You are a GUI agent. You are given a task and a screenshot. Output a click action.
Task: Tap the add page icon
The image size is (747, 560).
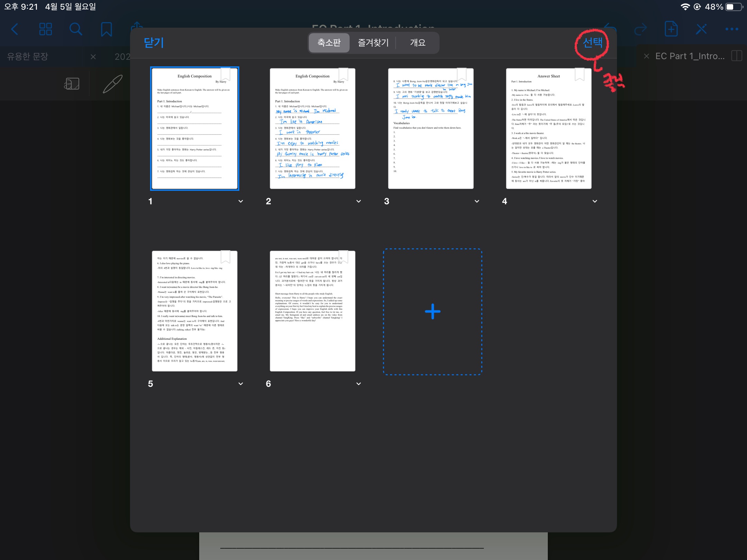[671, 29]
